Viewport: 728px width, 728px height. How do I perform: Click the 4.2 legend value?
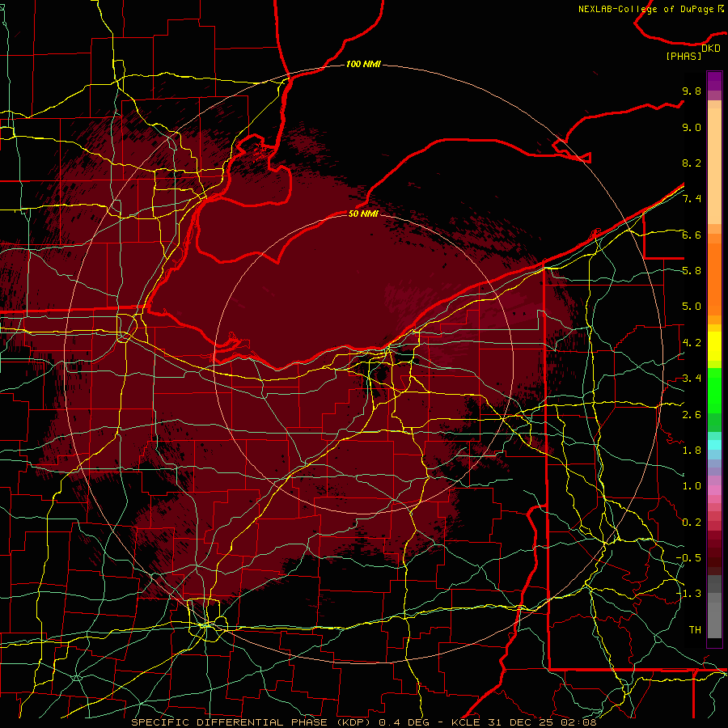(692, 343)
